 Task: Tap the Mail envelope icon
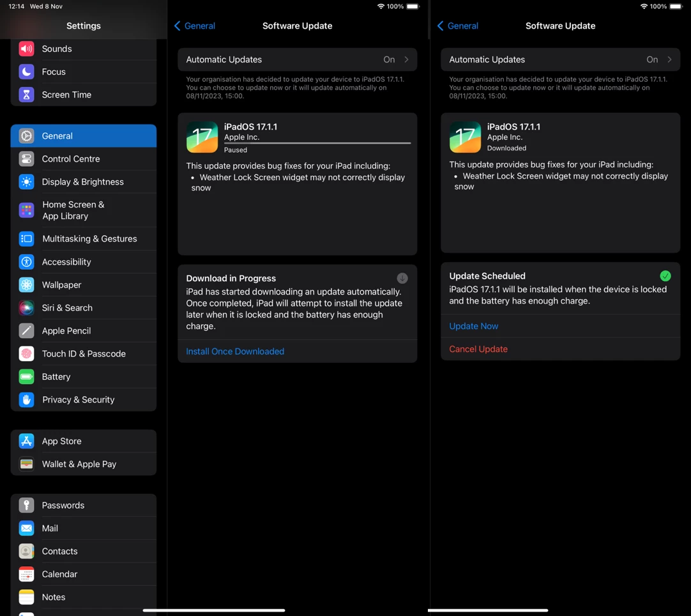point(26,528)
